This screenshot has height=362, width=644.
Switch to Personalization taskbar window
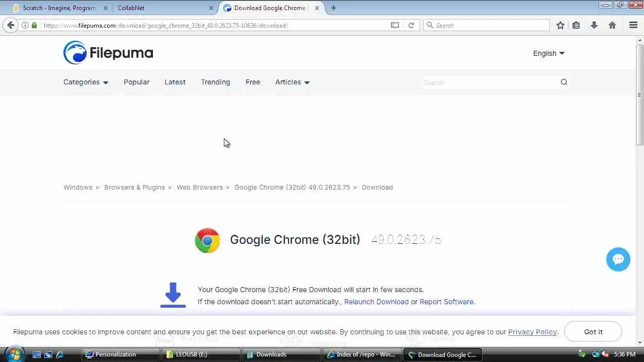tap(120, 354)
